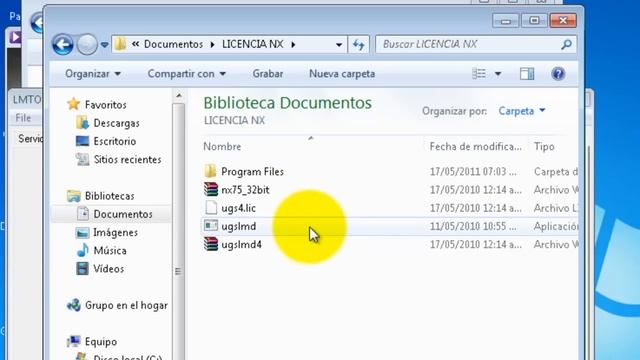
Task: Click the Imágenes picture icon
Action: (x=82, y=232)
